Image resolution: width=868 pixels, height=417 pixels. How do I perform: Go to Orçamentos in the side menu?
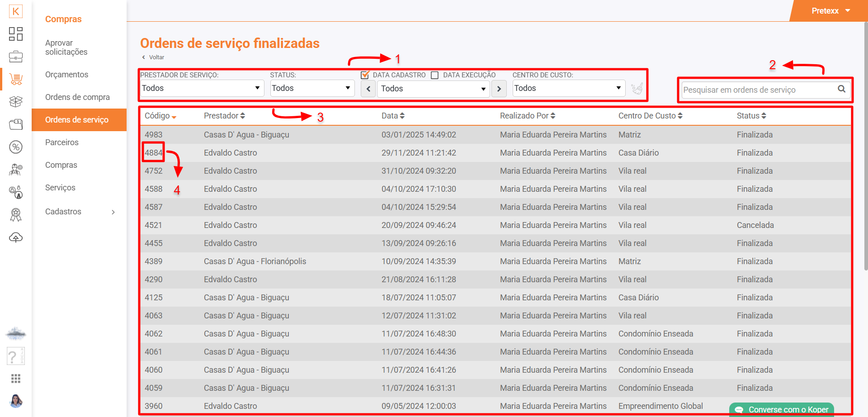tap(67, 75)
